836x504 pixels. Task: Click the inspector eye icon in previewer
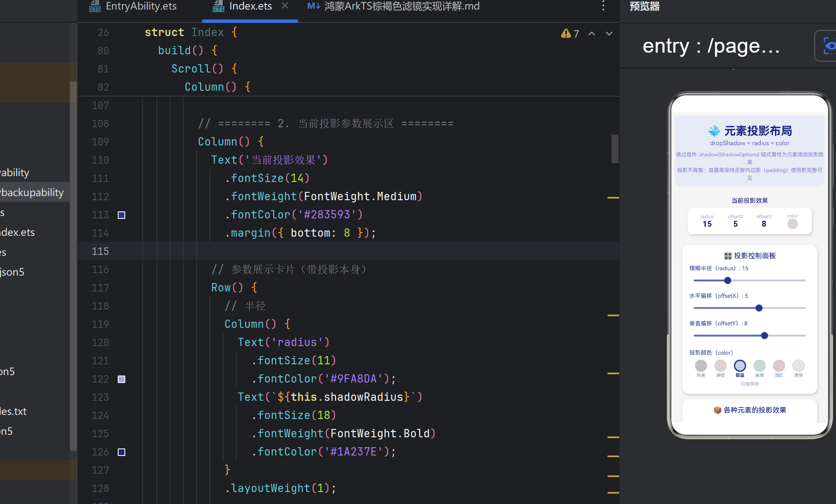click(x=829, y=46)
